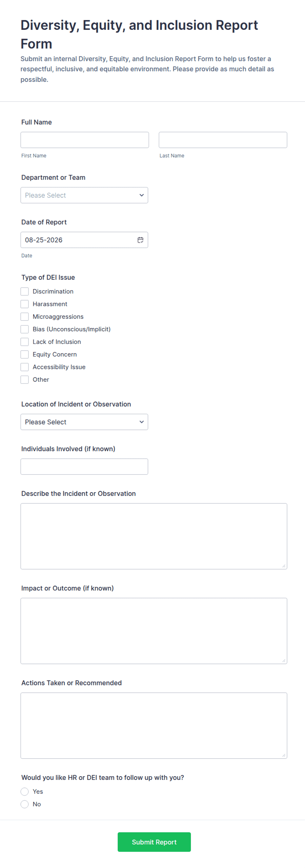Focus the First Name field
This screenshot has width=305, height=868.
(85, 140)
